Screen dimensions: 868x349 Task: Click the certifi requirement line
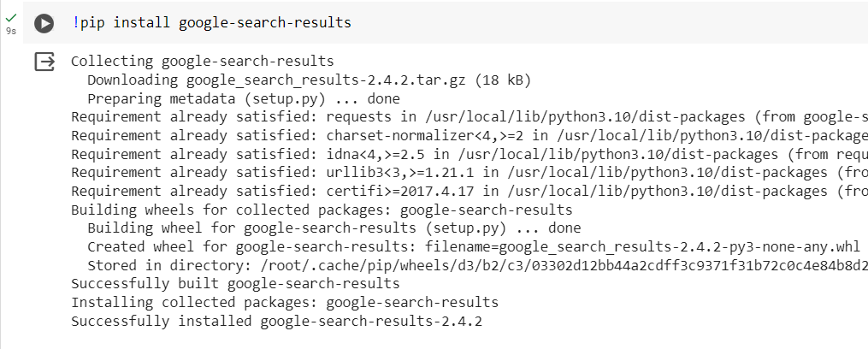click(x=469, y=192)
